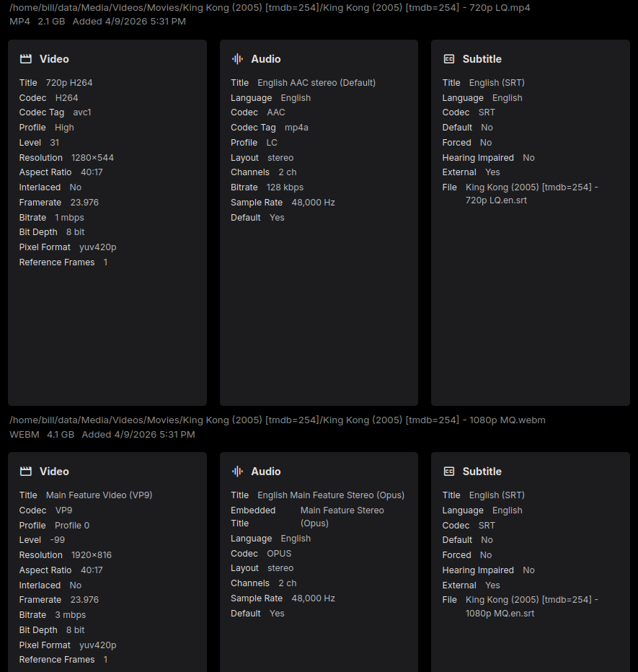The image size is (638, 672).
Task: Click the 1920×816 resolution value
Action: [92, 555]
